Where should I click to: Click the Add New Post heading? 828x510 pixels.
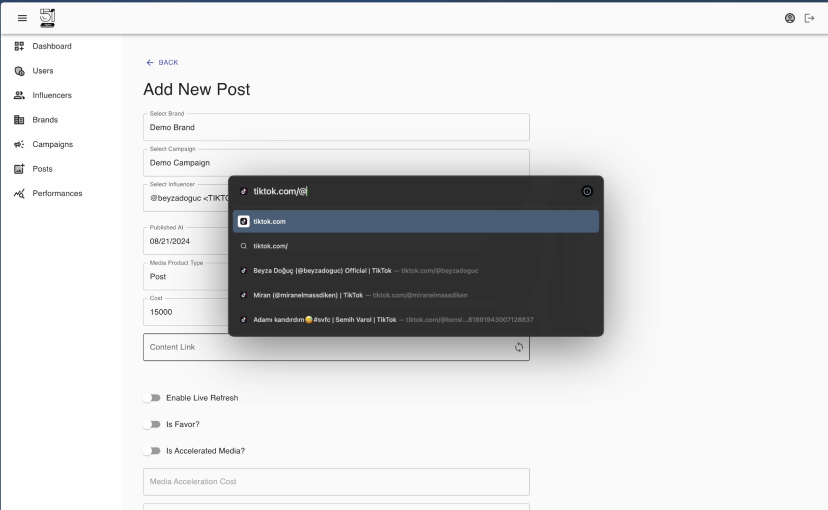196,89
